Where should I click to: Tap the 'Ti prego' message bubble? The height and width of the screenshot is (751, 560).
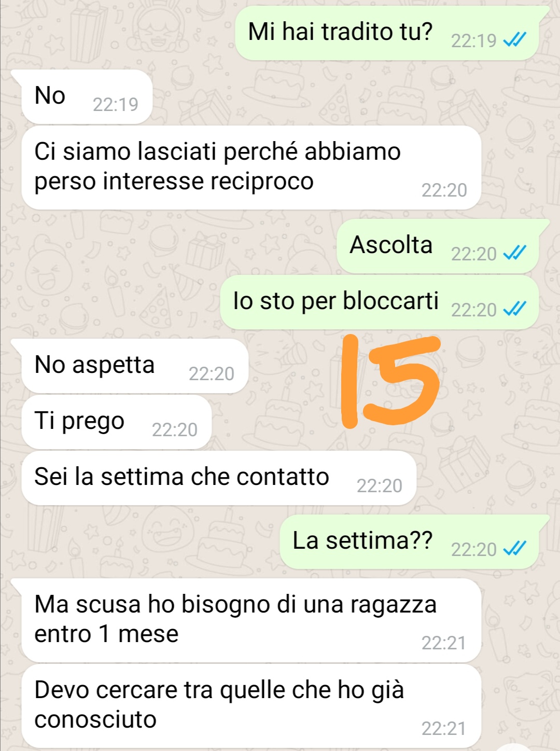point(117,422)
